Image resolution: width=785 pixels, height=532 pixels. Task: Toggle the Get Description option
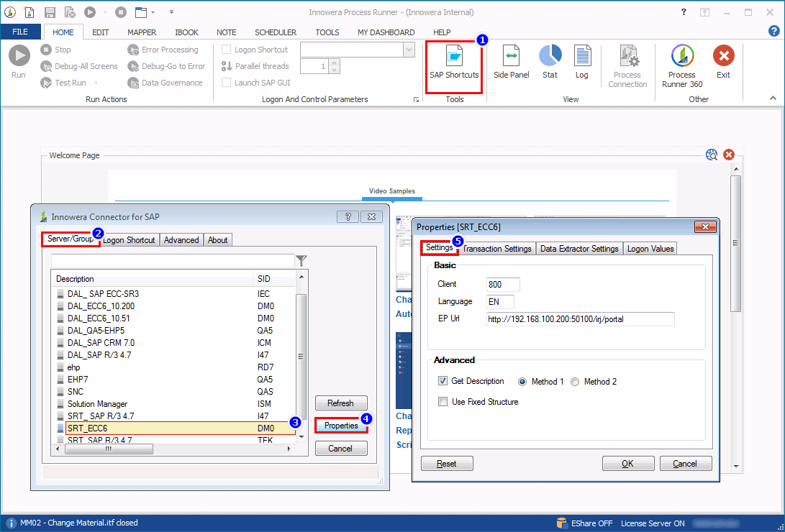click(x=443, y=382)
